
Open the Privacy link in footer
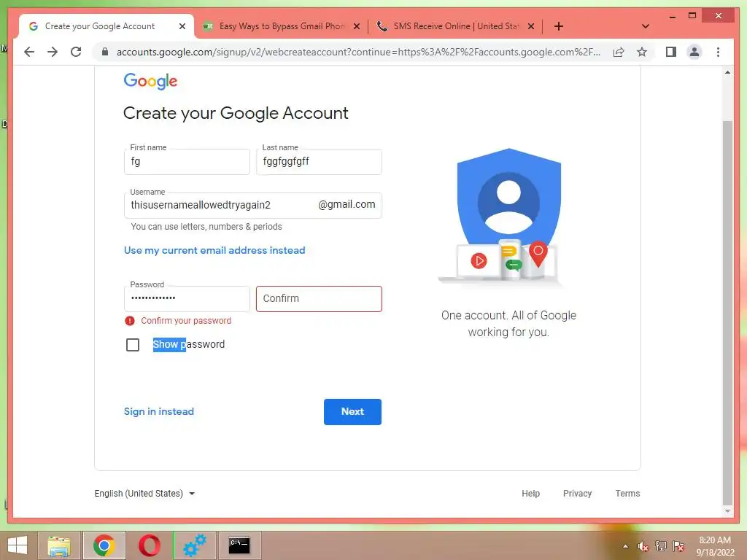(x=578, y=494)
